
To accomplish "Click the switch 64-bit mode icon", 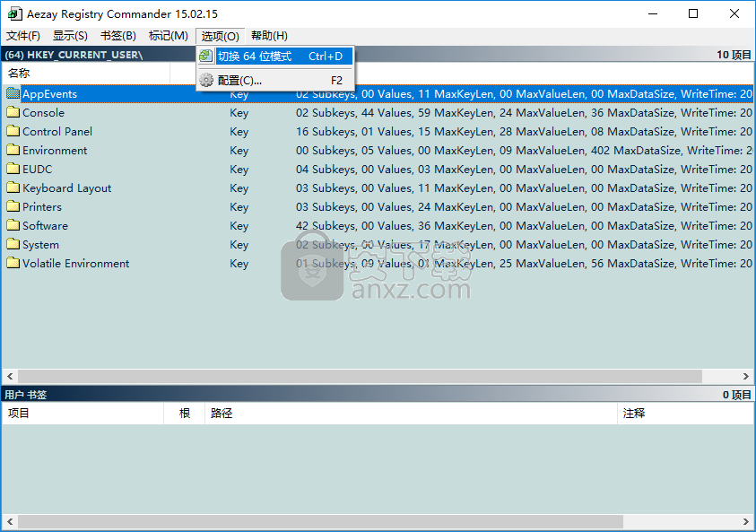I will click(x=206, y=56).
